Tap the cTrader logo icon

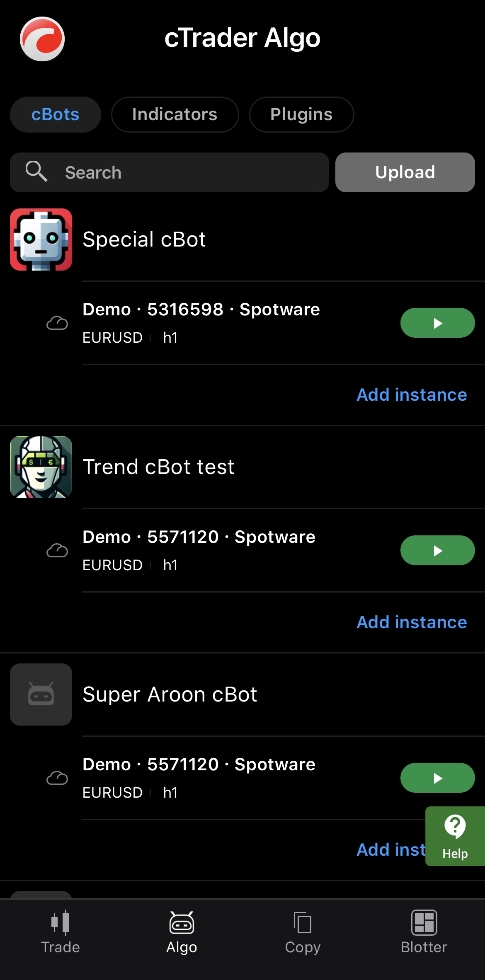[42, 39]
